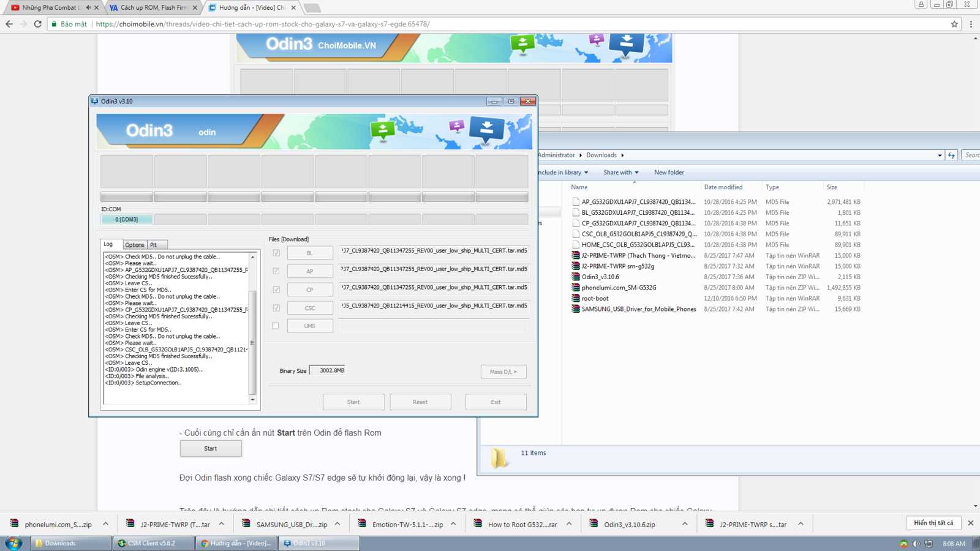Click file icon of AP_G532GDXU1APJ7 MD5 file
Screen dimensions: 980x551
point(576,201)
